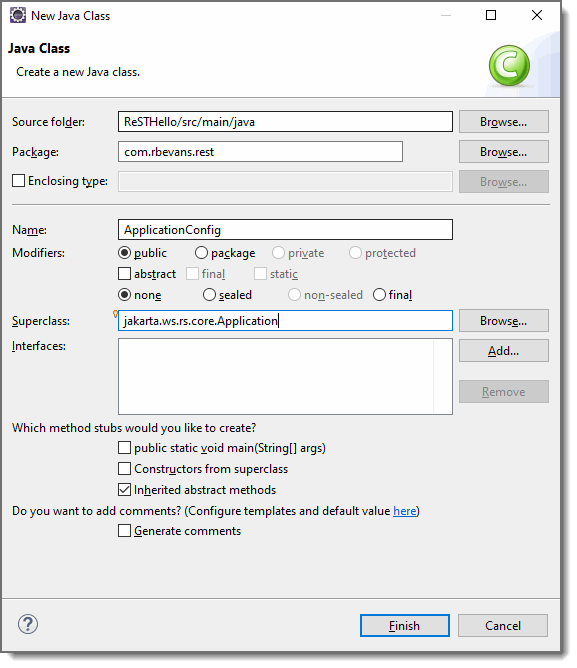Click into the Name text field

(x=285, y=230)
